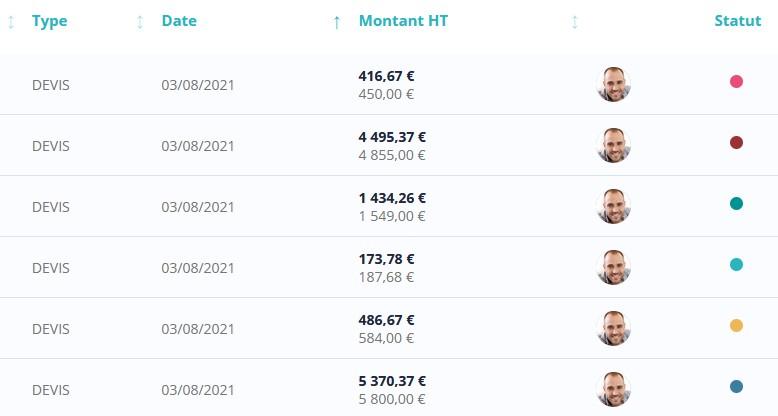This screenshot has width=778, height=416.
Task: Click the avatar in the 1 434,26 € row
Action: (x=614, y=207)
